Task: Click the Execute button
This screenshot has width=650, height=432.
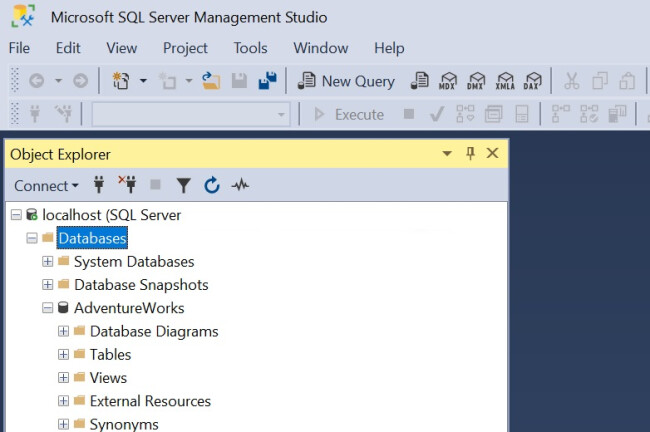Action: coord(349,114)
